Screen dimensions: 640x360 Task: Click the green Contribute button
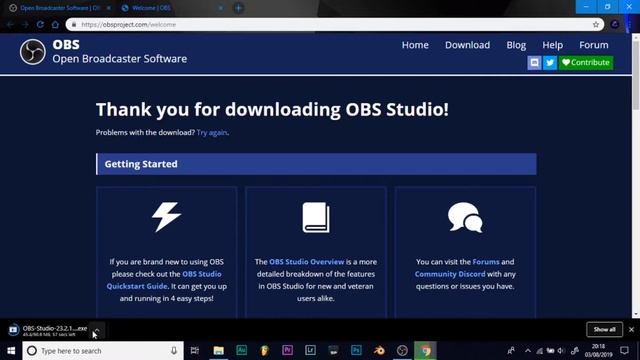coord(586,62)
